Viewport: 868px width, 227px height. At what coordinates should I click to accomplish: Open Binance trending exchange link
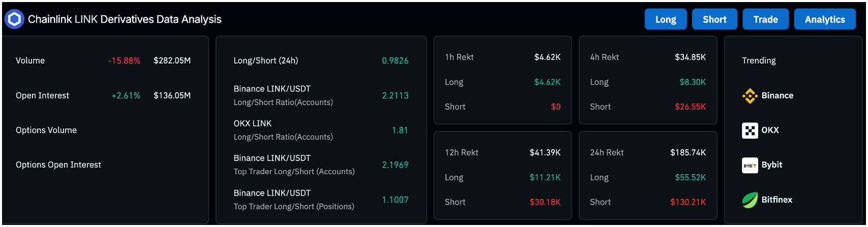pyautogui.click(x=768, y=95)
